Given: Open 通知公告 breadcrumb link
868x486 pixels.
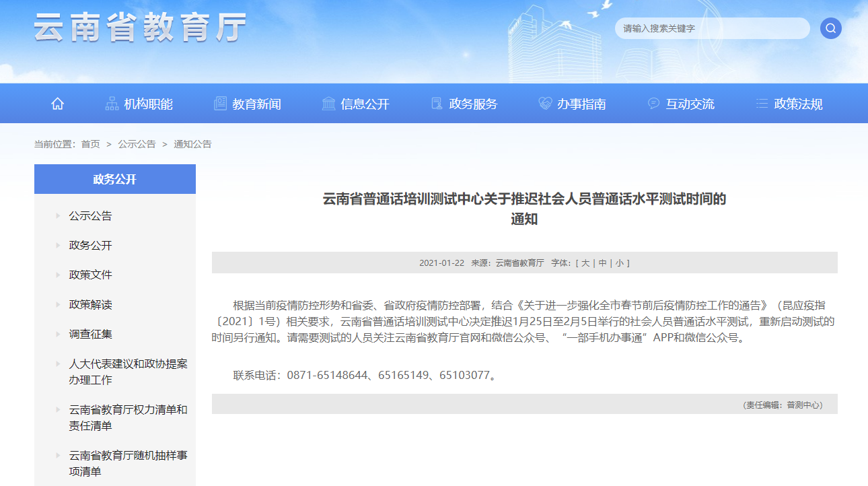Looking at the screenshot, I should (192, 144).
